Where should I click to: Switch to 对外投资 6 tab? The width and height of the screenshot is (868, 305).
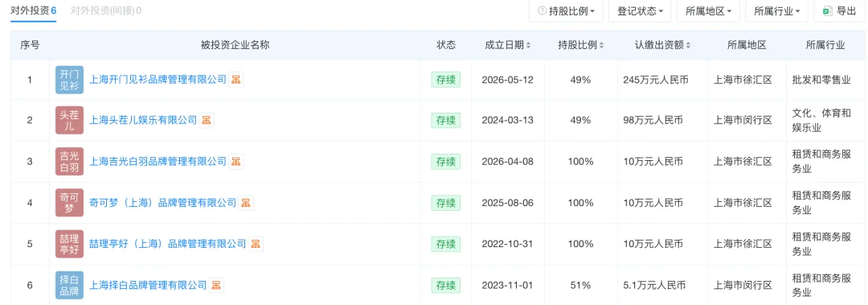(34, 10)
